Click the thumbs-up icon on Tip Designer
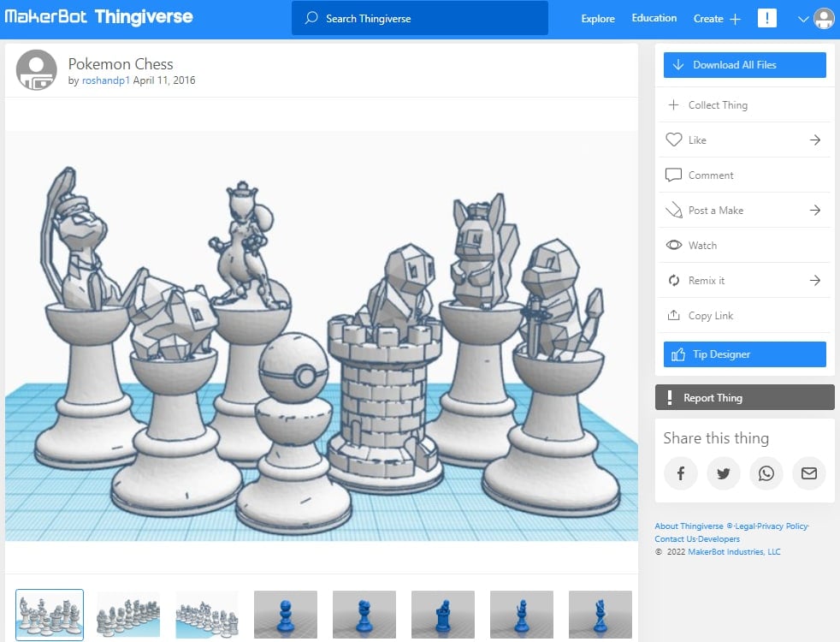The height and width of the screenshot is (642, 840). point(678,354)
